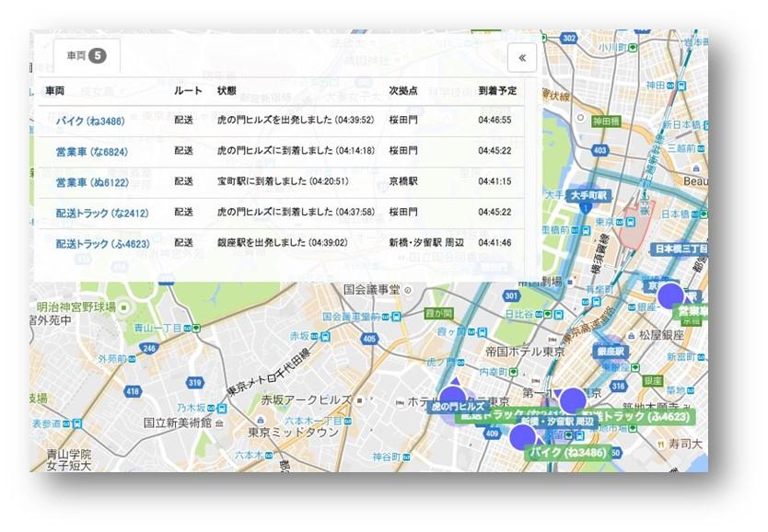
Task: Click 日比谷 station icon
Action: [559, 314]
